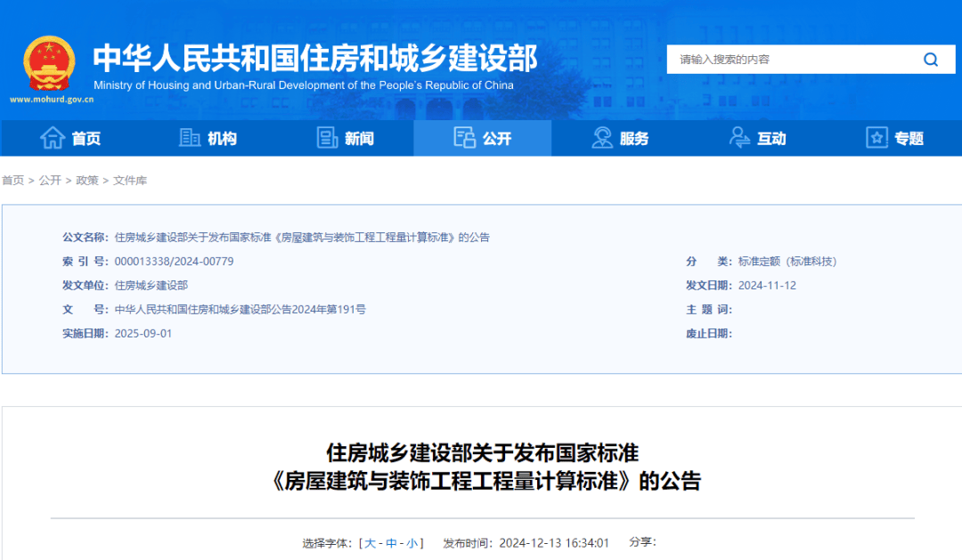Set font size to 中
Screen dimensions: 962x560
391,543
